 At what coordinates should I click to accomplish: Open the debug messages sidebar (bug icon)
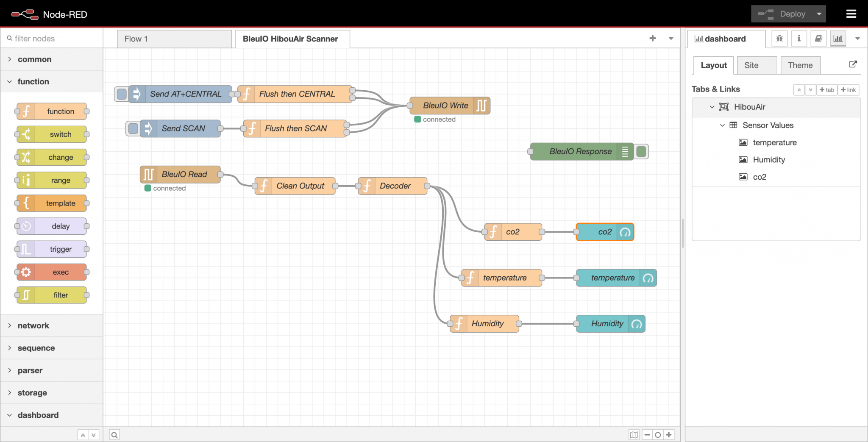tap(779, 38)
